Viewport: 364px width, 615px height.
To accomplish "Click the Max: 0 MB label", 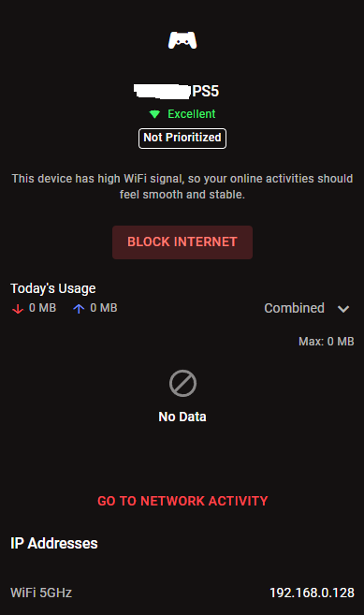I will [327, 342].
